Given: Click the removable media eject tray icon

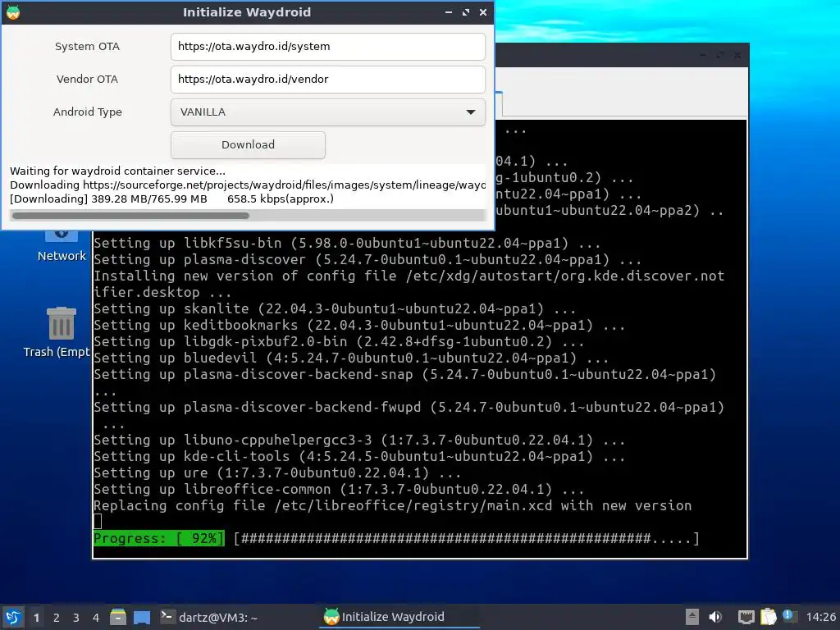Looking at the screenshot, I should (692, 617).
